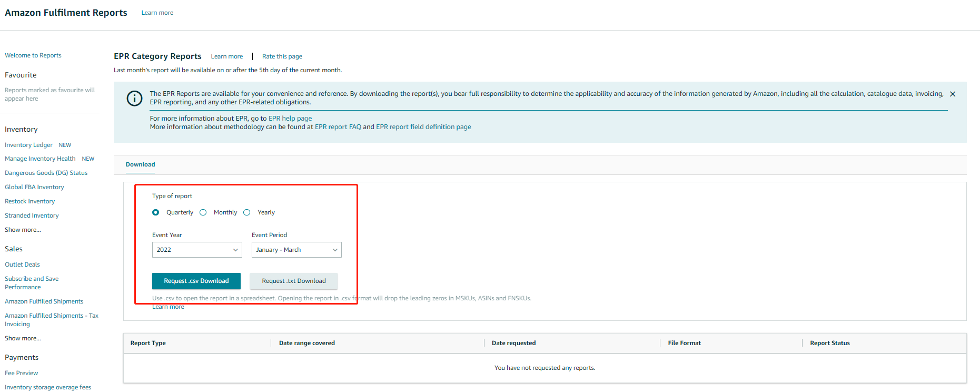Open Stranded Inventory report
The height and width of the screenshot is (392, 980).
(32, 215)
